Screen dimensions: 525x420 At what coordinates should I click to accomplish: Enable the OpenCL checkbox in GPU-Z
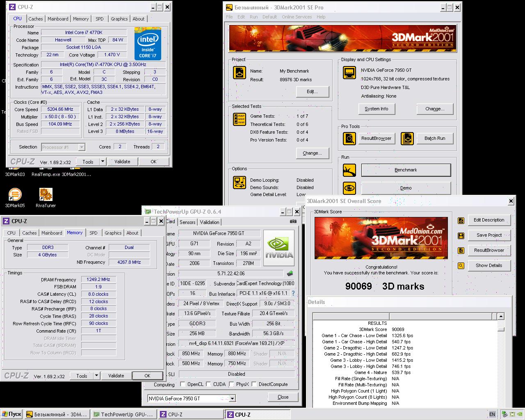183,384
